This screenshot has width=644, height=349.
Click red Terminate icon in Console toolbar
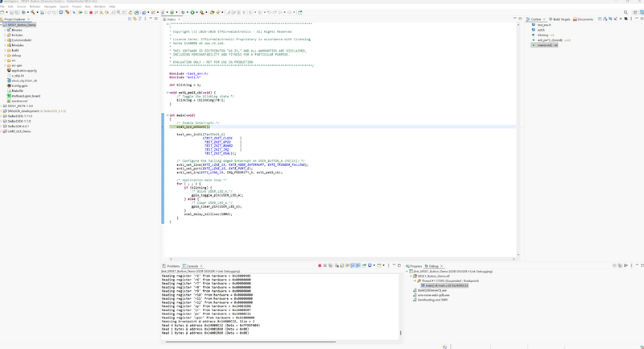click(x=320, y=265)
